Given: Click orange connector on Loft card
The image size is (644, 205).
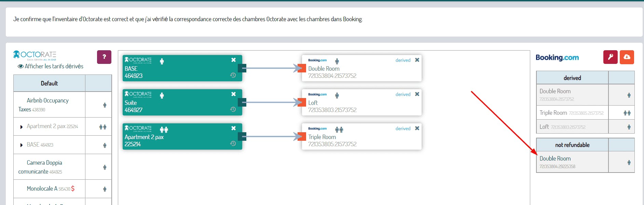Looking at the screenshot, I should [302, 102].
